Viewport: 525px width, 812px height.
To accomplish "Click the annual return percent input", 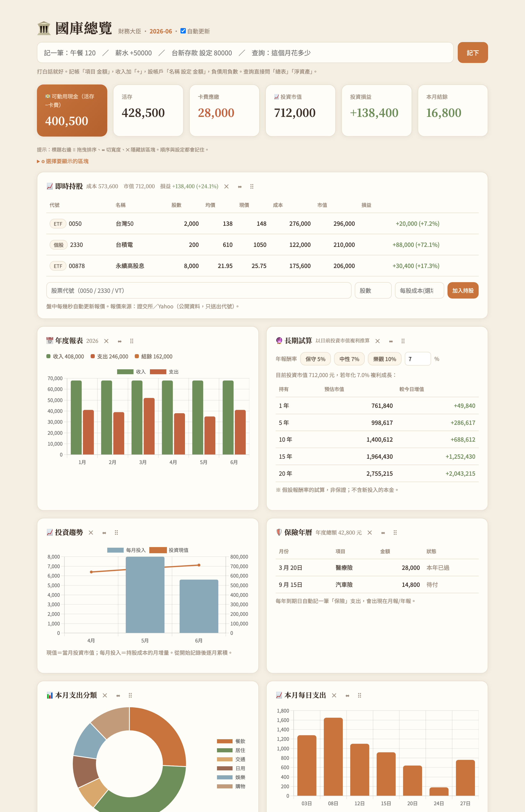I will click(x=418, y=359).
